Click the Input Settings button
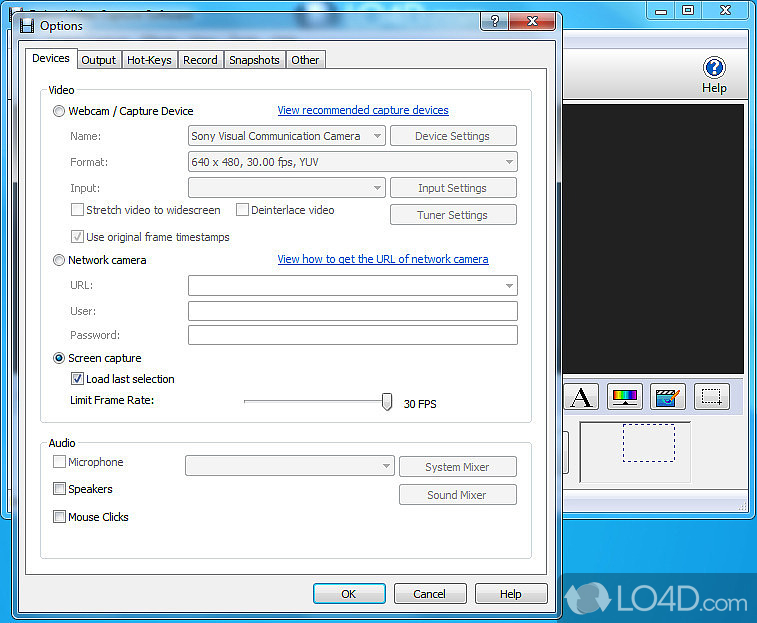The height and width of the screenshot is (623, 757). pyautogui.click(x=453, y=188)
